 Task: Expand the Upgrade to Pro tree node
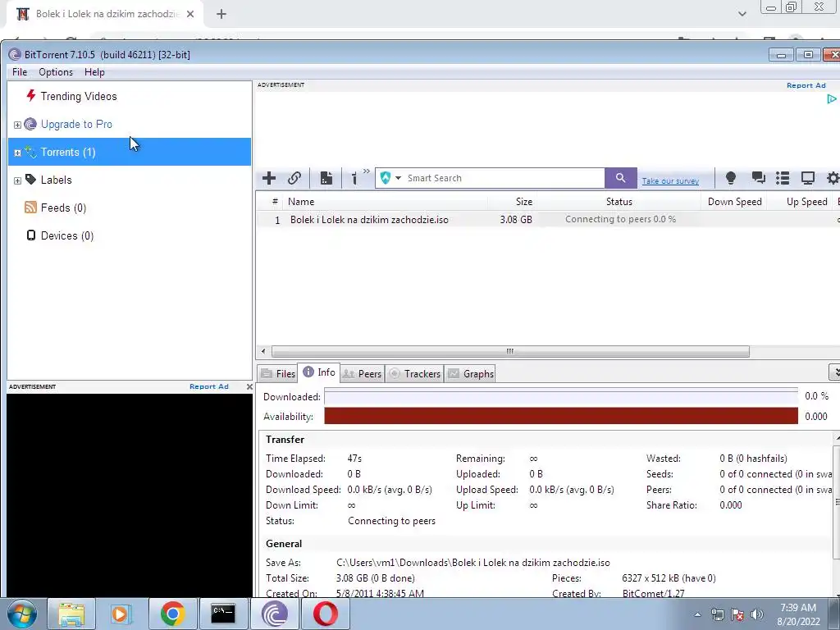[x=17, y=125]
